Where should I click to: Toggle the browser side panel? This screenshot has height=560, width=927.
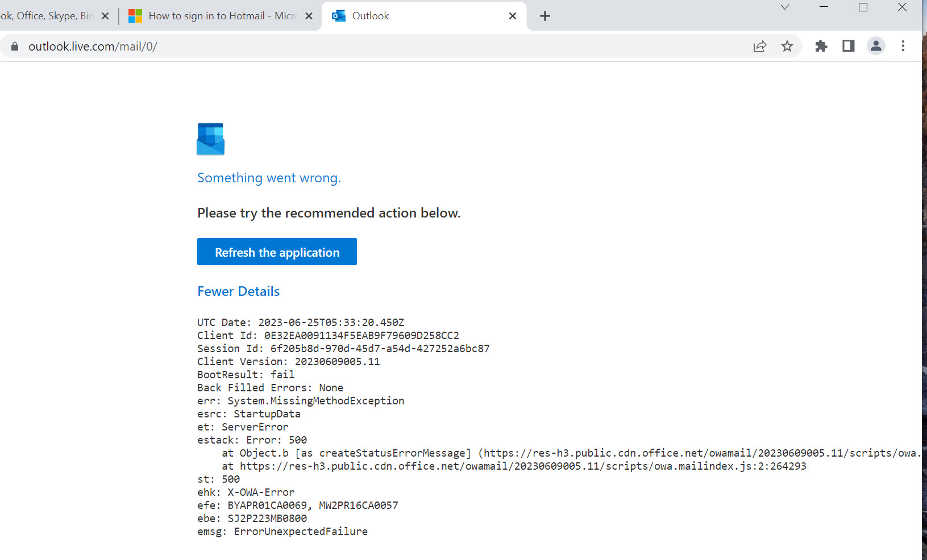pyautogui.click(x=848, y=46)
